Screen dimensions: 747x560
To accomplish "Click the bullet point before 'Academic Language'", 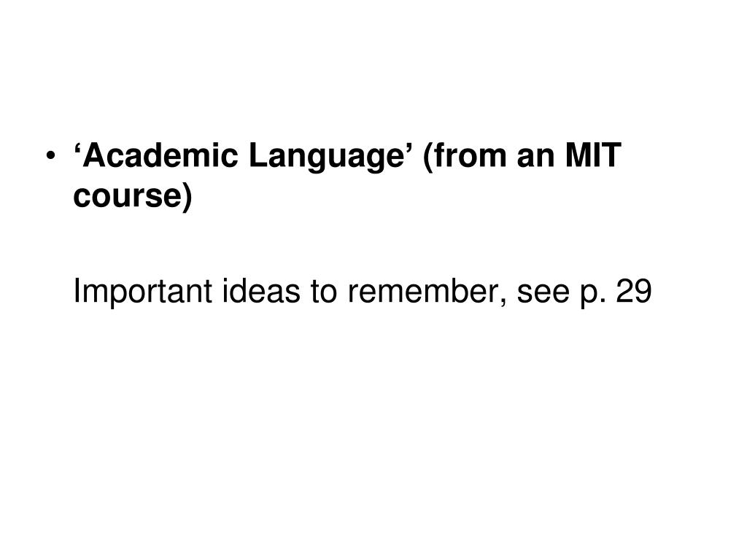I will pos(50,156).
